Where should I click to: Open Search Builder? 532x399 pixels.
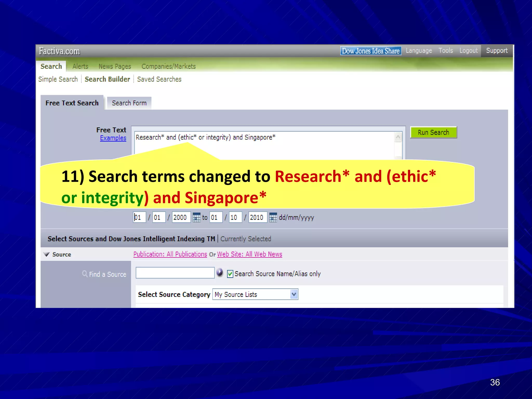[107, 79]
